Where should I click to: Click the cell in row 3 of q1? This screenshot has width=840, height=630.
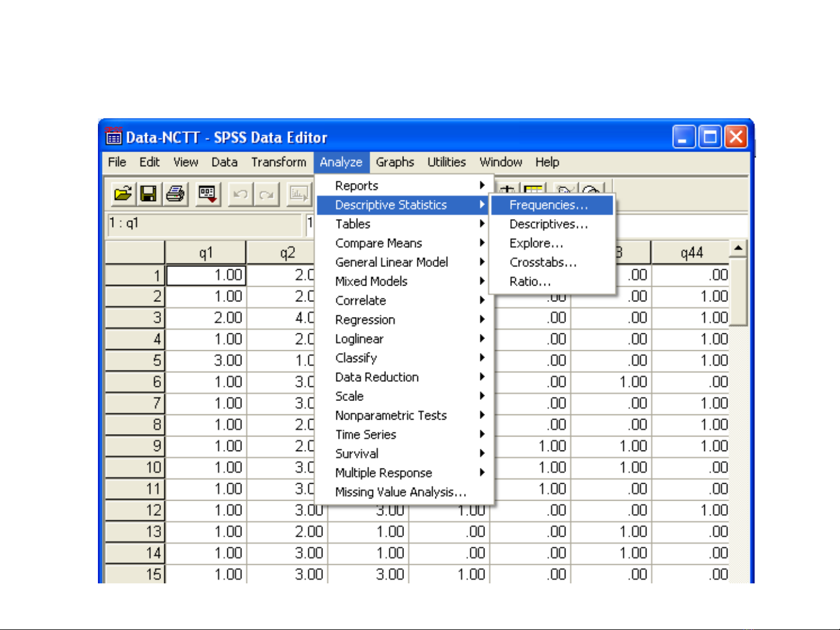coord(206,318)
